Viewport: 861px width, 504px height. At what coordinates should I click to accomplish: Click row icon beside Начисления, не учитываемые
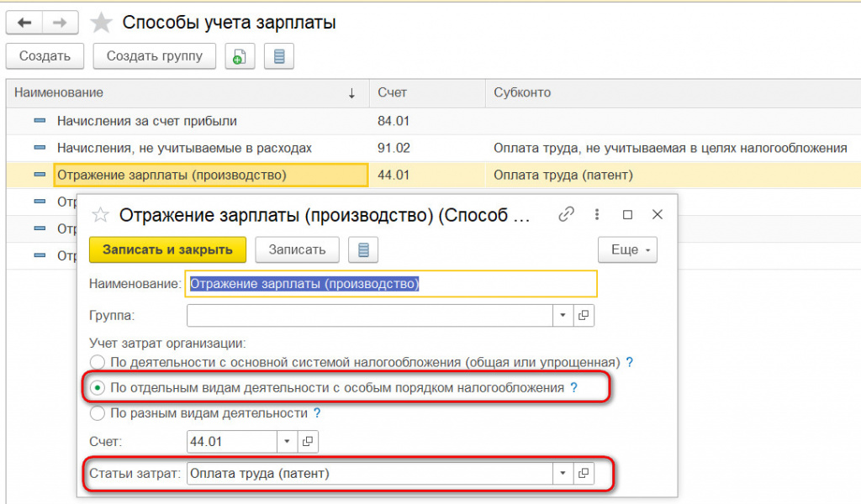(x=40, y=148)
